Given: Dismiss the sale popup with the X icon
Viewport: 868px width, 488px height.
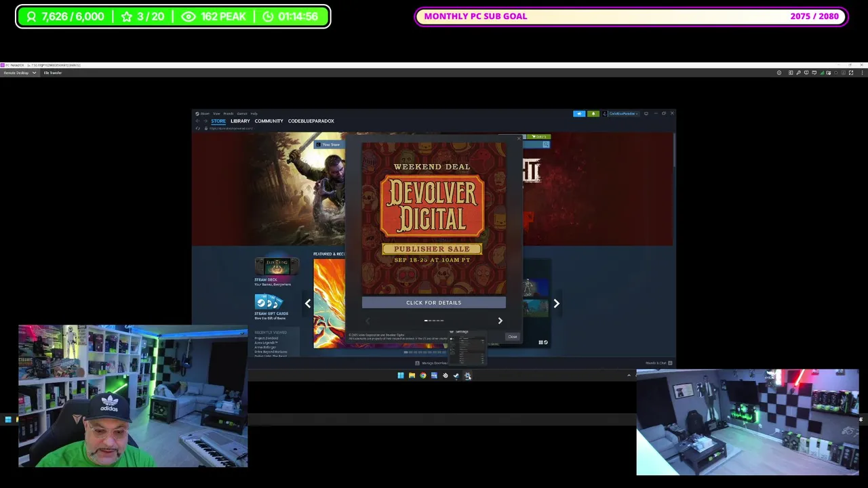Looking at the screenshot, I should 519,138.
